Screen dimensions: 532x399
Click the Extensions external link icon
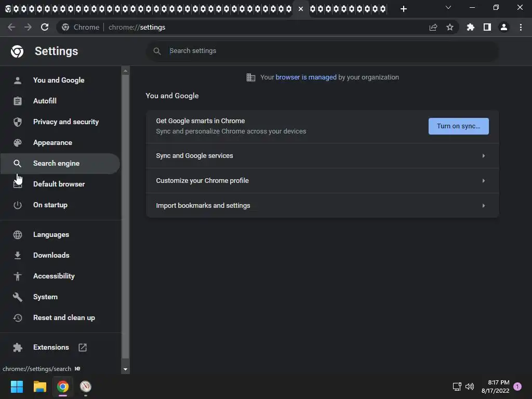click(83, 348)
